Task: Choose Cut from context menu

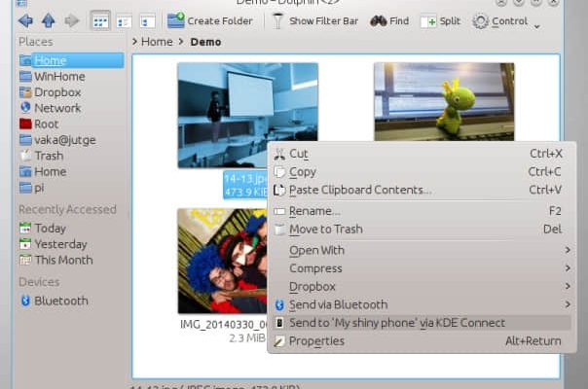Action: click(x=420, y=154)
